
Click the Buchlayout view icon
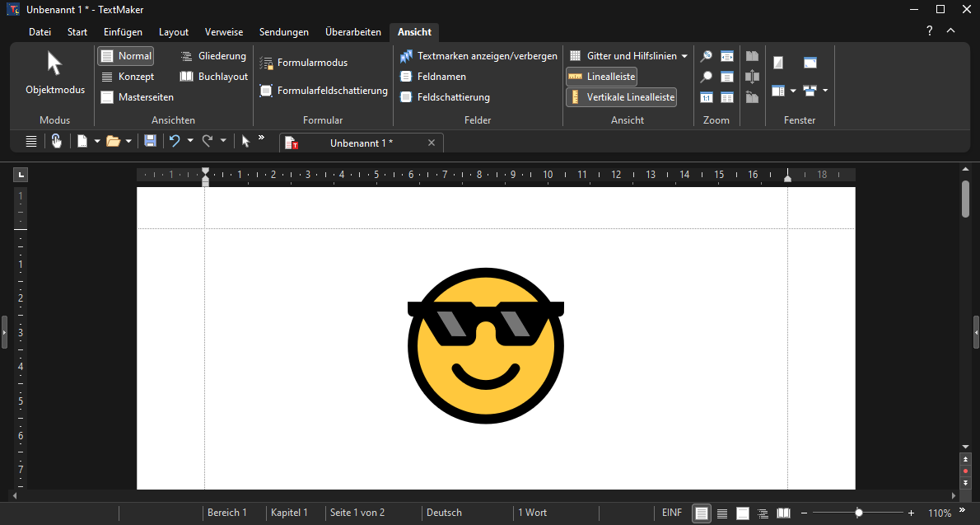(213, 77)
